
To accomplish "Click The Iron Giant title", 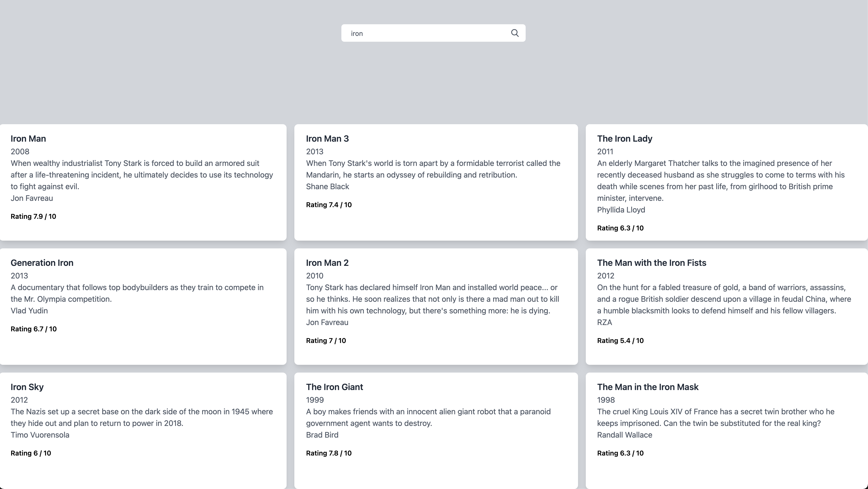I will click(335, 387).
